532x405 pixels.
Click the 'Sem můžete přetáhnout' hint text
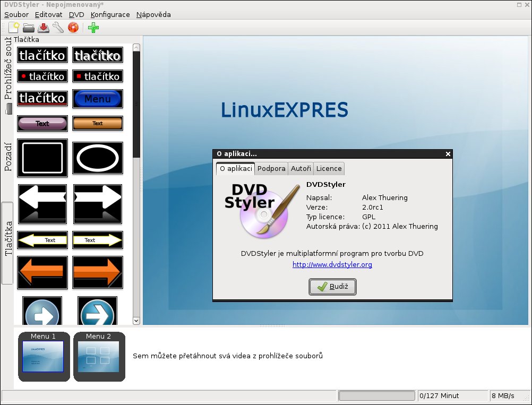(228, 356)
